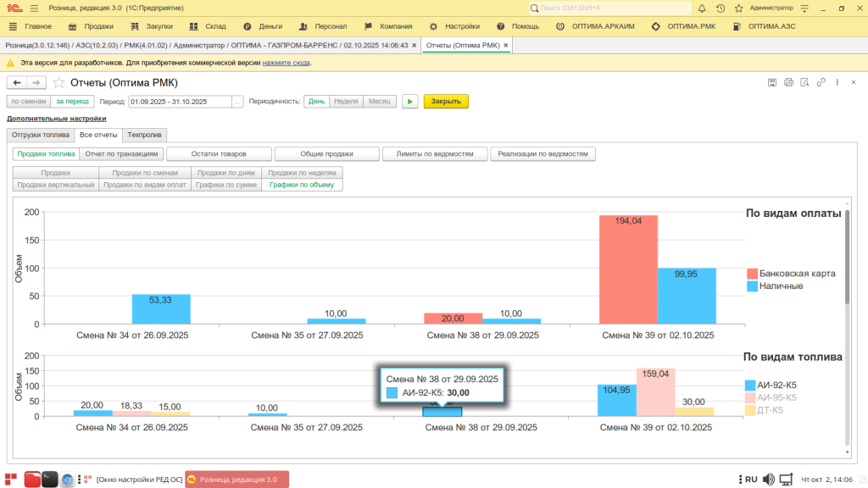Viewport: 868px width, 488px height.
Task: Set periodicity to 'Месяц'
Action: tap(379, 101)
